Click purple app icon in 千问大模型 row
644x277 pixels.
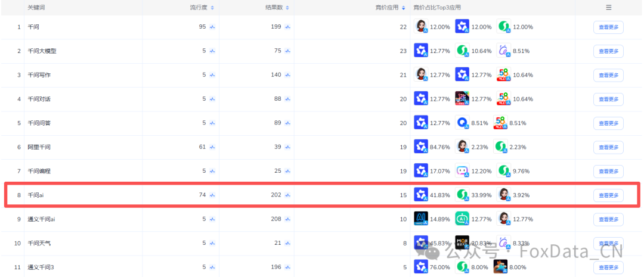click(503, 51)
